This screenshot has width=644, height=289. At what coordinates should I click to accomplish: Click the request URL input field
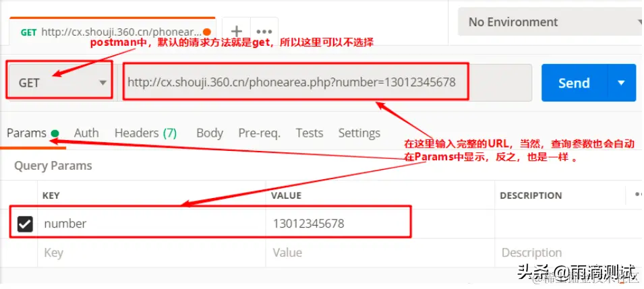(325, 82)
